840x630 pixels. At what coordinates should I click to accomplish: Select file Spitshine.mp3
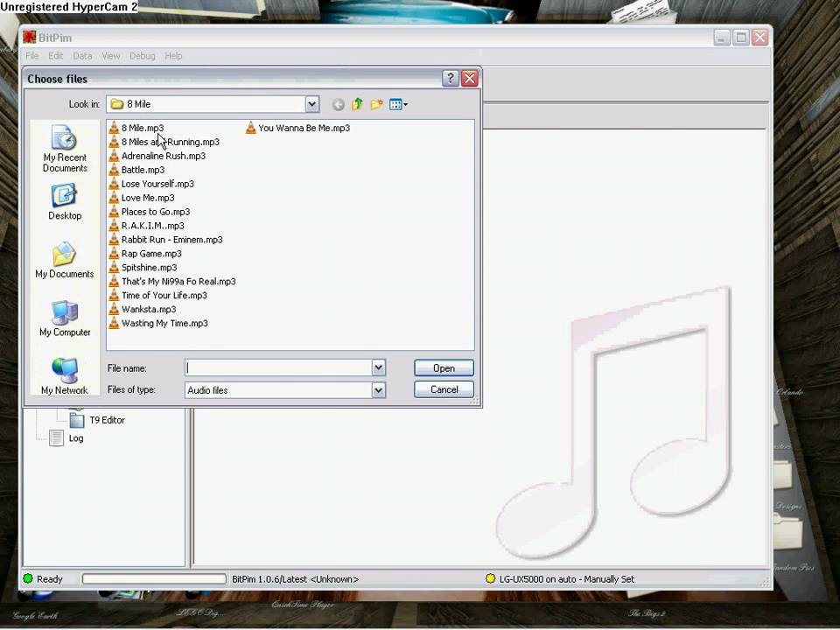click(143, 268)
